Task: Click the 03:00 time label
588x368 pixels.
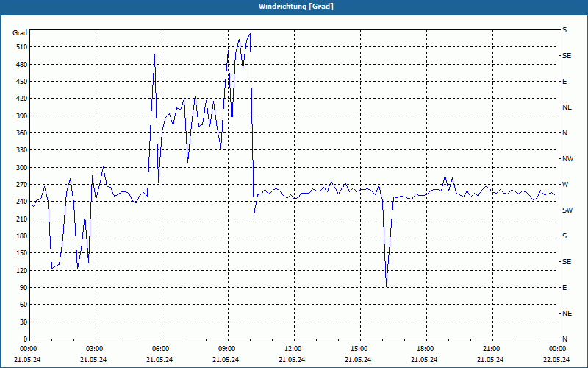Action: click(x=94, y=349)
